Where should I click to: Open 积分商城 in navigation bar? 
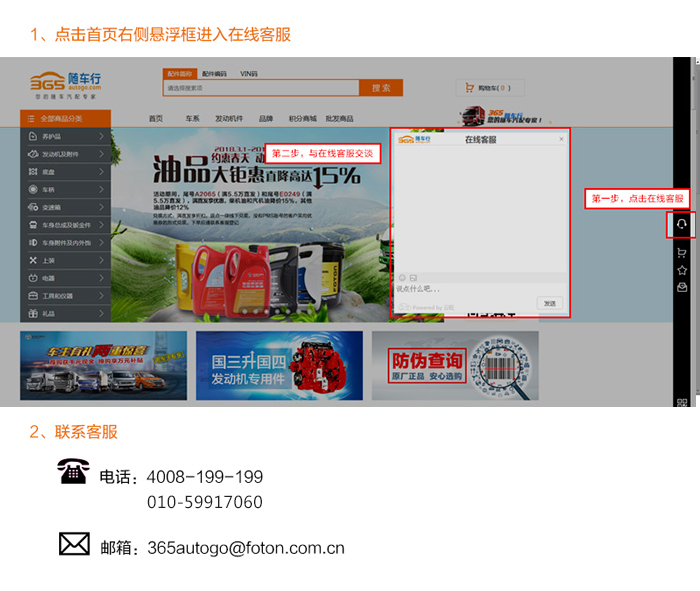click(302, 119)
